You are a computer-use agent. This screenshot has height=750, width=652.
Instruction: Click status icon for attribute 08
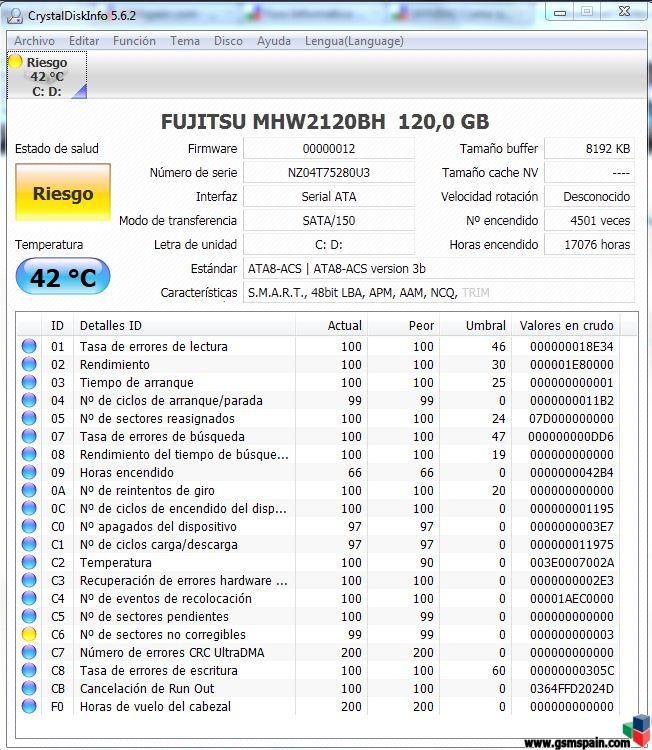(29, 454)
